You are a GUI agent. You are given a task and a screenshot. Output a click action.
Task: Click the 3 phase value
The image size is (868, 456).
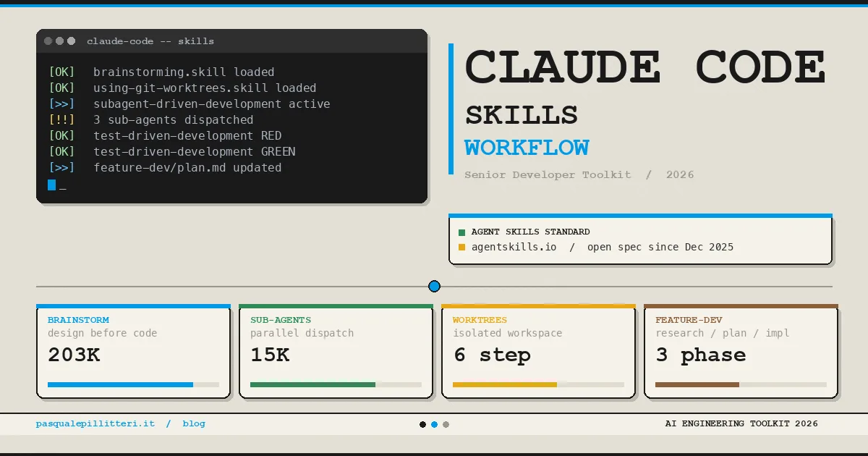click(701, 355)
